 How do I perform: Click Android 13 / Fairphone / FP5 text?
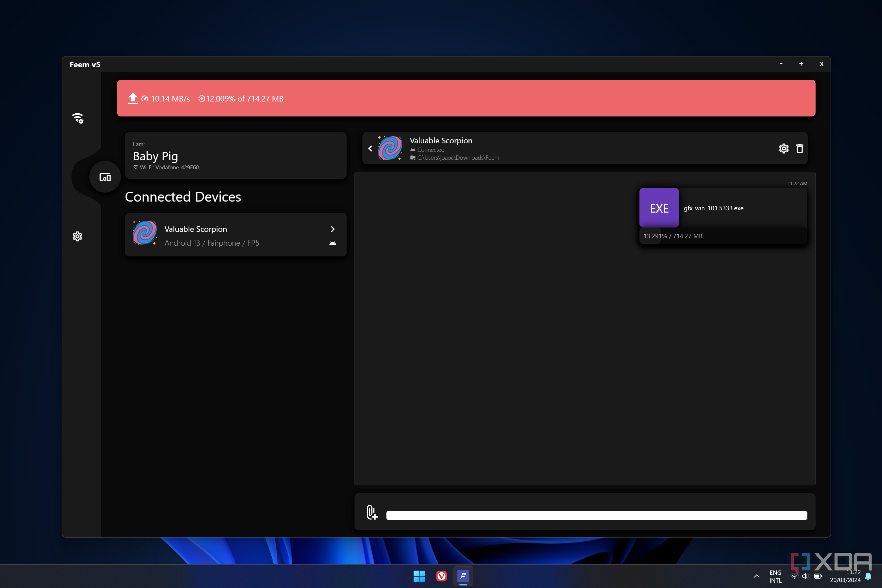[211, 243]
